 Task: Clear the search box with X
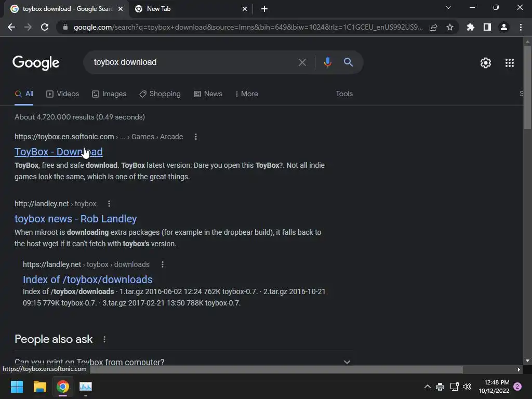302,62
